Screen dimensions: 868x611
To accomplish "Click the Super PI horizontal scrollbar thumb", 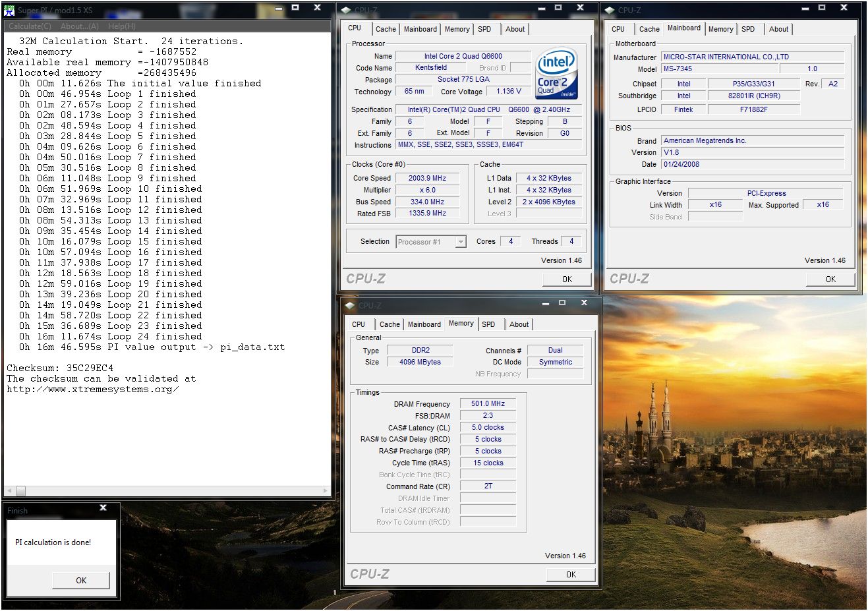I will pyautogui.click(x=20, y=491).
